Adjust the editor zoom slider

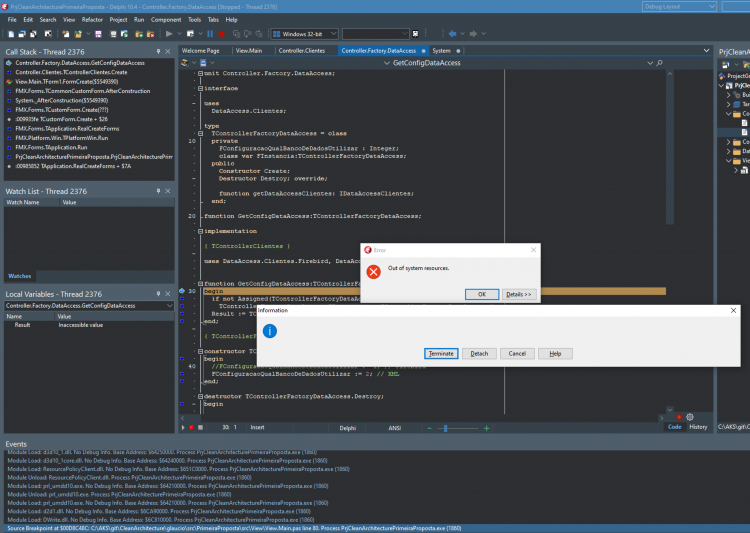[445, 428]
